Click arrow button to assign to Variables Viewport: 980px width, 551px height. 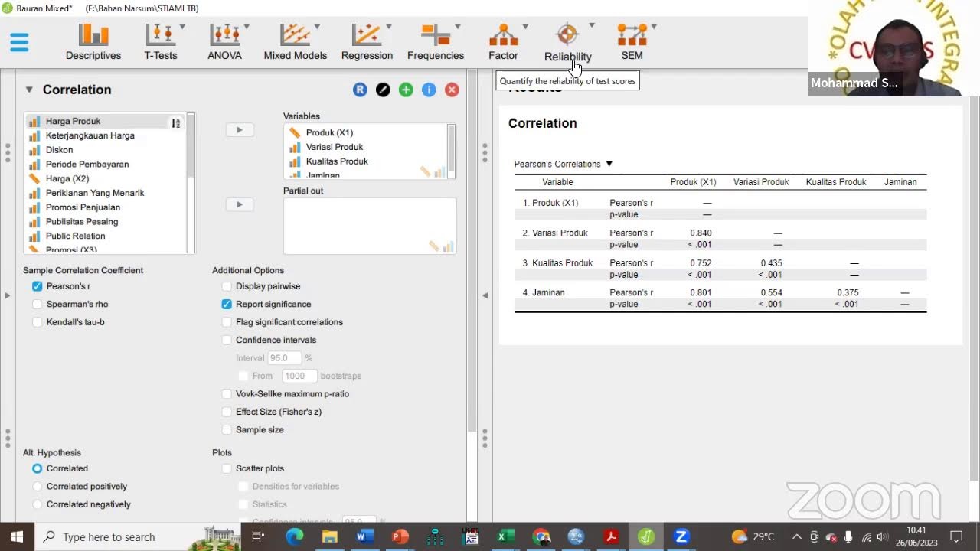240,130
